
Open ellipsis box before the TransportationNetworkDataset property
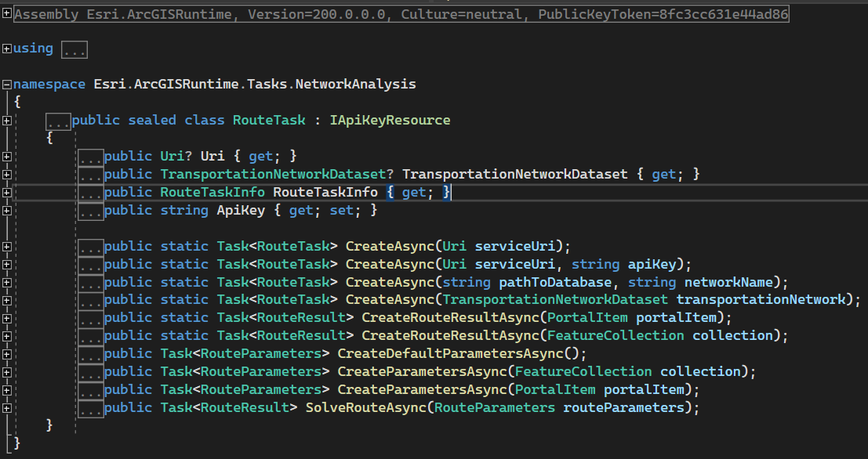pyautogui.click(x=90, y=175)
